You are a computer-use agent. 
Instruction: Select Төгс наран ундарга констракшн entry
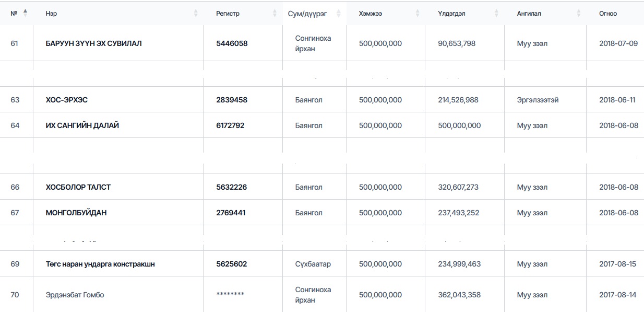100,264
